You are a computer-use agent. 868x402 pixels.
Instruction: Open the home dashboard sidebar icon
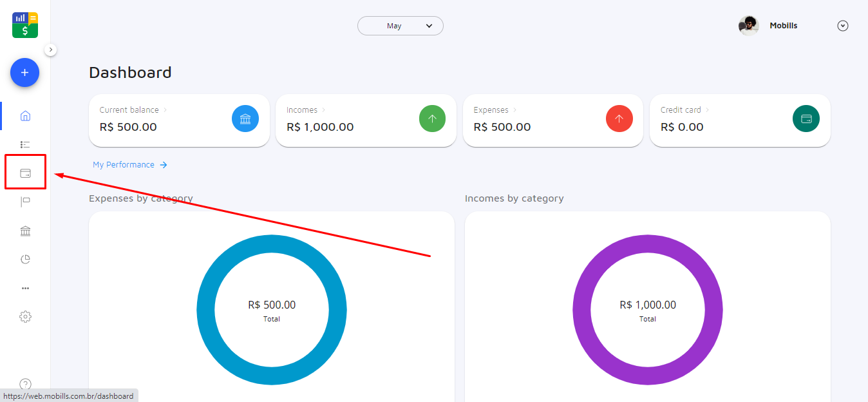pyautogui.click(x=25, y=116)
